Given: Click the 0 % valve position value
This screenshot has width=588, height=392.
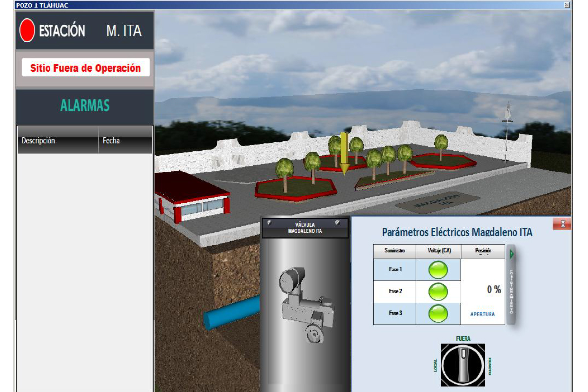Looking at the screenshot, I should (x=493, y=290).
